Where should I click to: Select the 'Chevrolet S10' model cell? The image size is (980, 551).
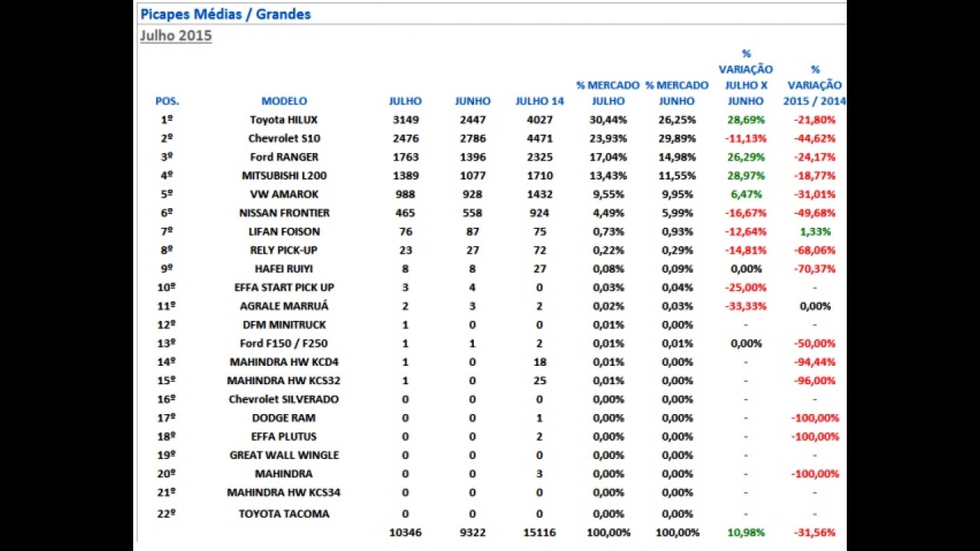284,139
